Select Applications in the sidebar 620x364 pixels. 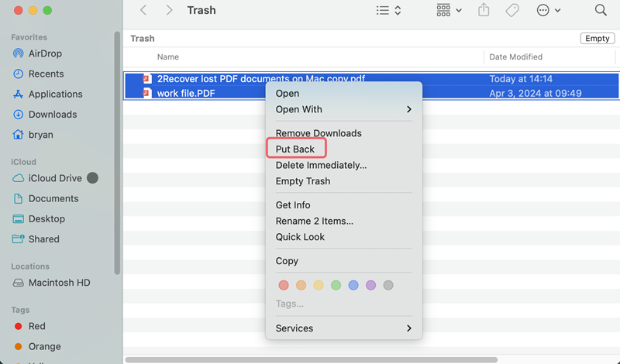pyautogui.click(x=55, y=94)
